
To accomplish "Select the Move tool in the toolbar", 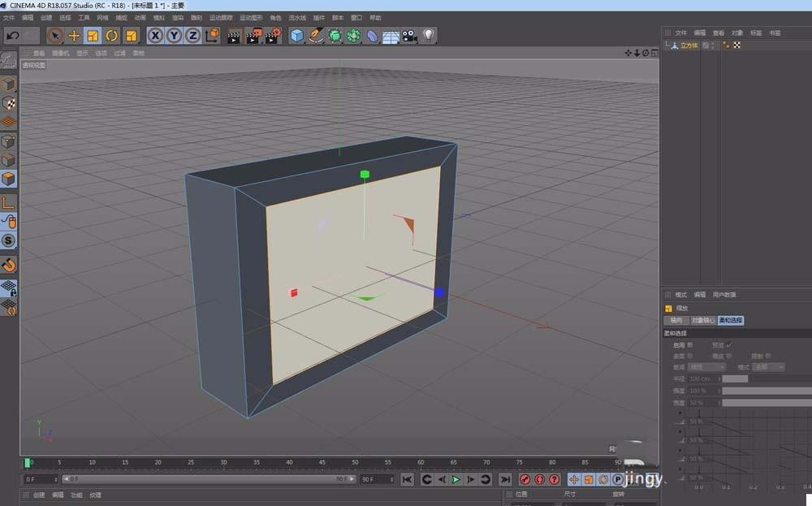I will (x=73, y=35).
